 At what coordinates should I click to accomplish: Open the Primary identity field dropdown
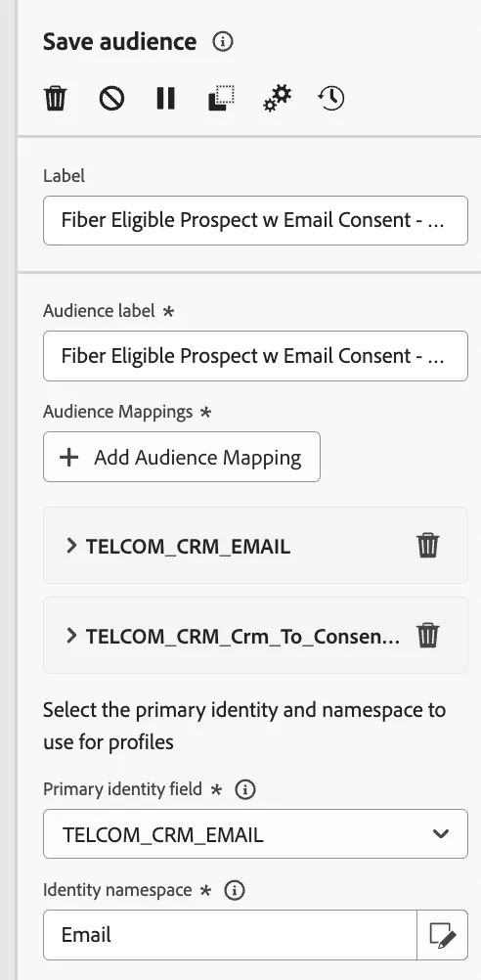click(255, 833)
